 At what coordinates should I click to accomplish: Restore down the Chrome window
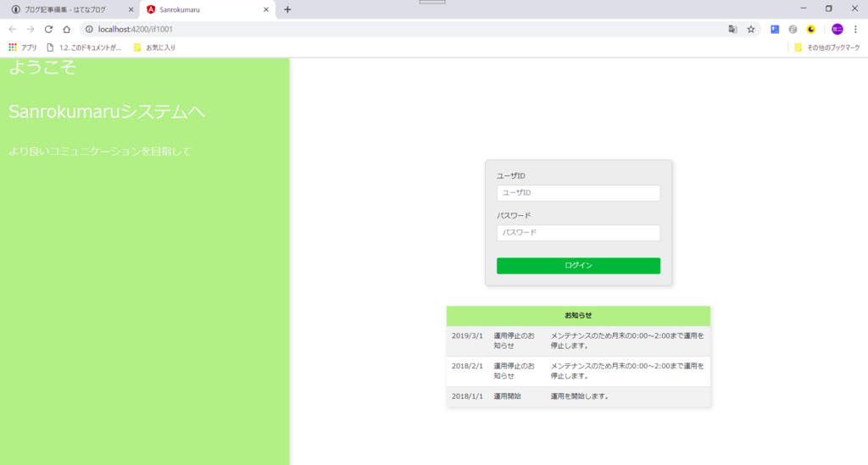[829, 8]
